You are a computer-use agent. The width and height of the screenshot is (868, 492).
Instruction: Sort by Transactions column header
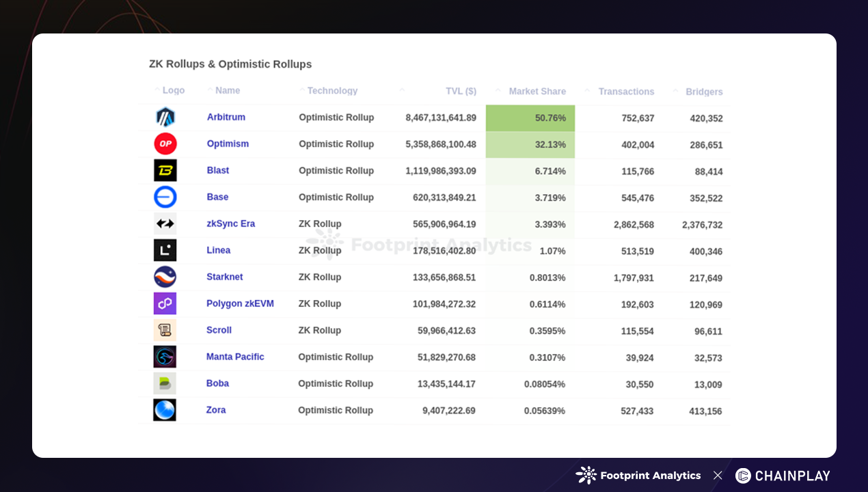[625, 92]
